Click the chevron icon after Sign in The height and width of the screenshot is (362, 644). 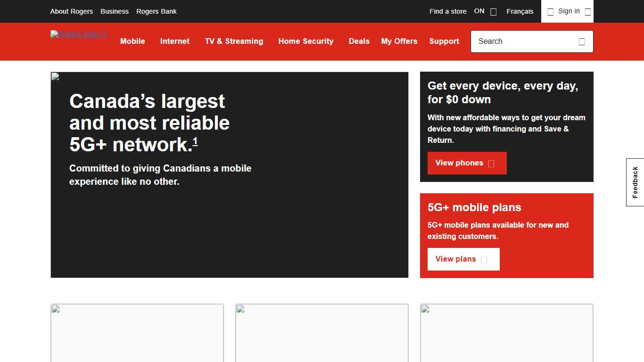587,11
